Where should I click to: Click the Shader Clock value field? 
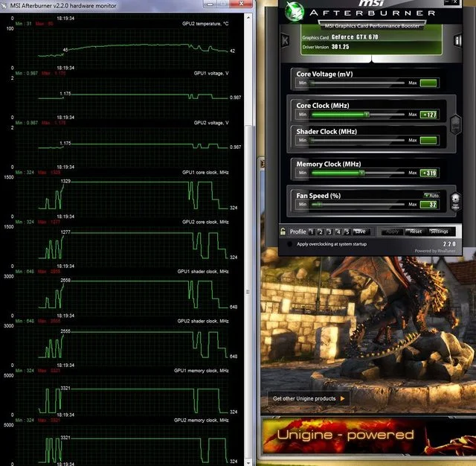coord(428,141)
